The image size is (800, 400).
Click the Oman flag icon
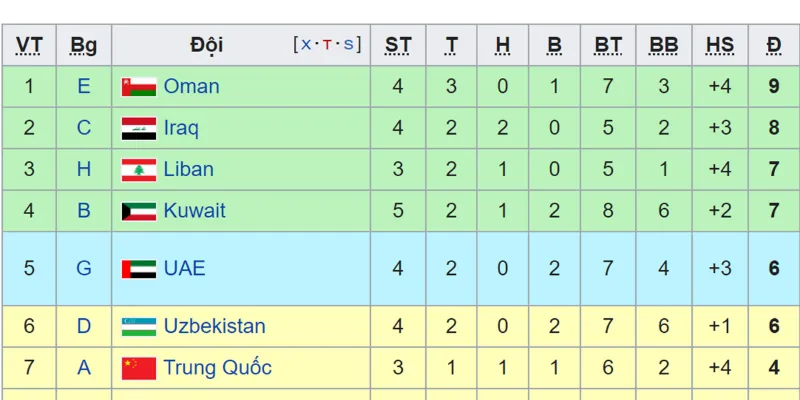139,87
